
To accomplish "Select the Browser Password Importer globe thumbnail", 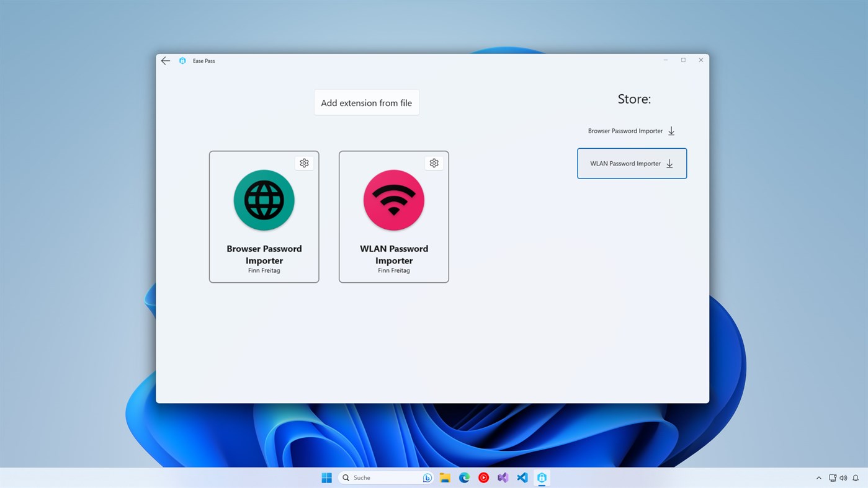I will click(264, 200).
